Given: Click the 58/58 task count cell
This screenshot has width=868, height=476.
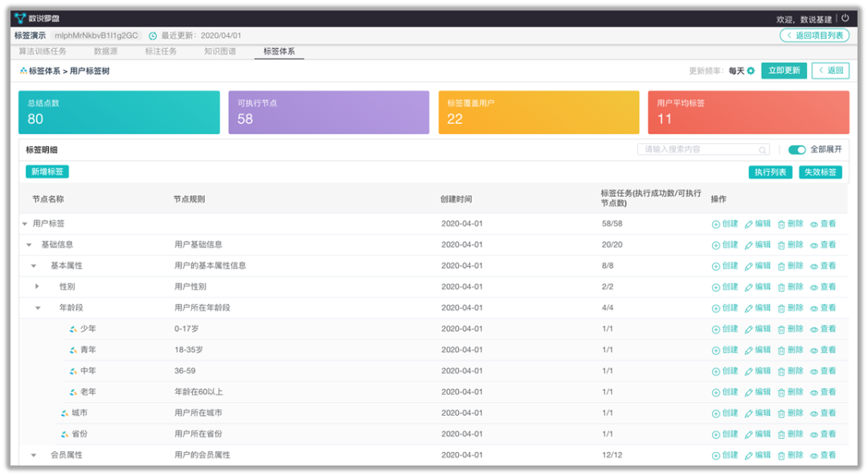Looking at the screenshot, I should click(612, 224).
